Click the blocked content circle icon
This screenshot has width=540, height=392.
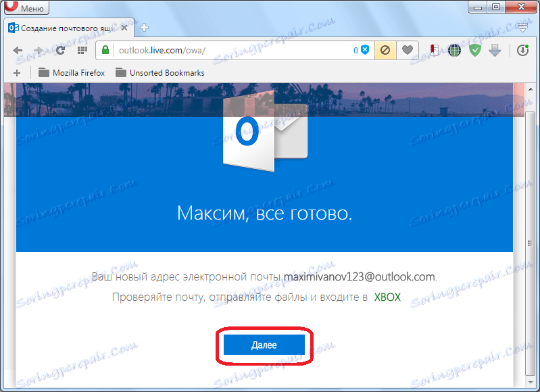point(385,50)
